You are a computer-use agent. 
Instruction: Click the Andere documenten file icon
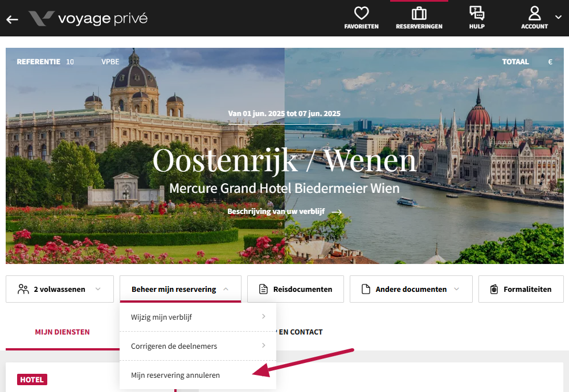[366, 289]
